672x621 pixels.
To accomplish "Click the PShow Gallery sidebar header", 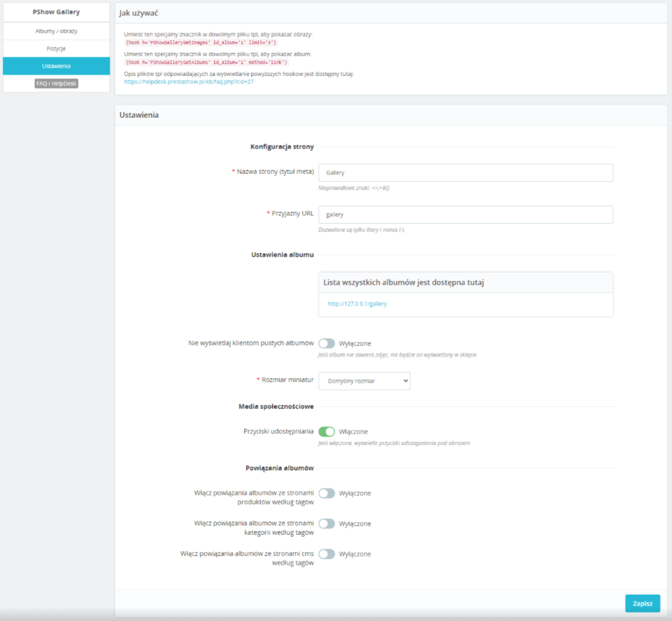I will [56, 12].
